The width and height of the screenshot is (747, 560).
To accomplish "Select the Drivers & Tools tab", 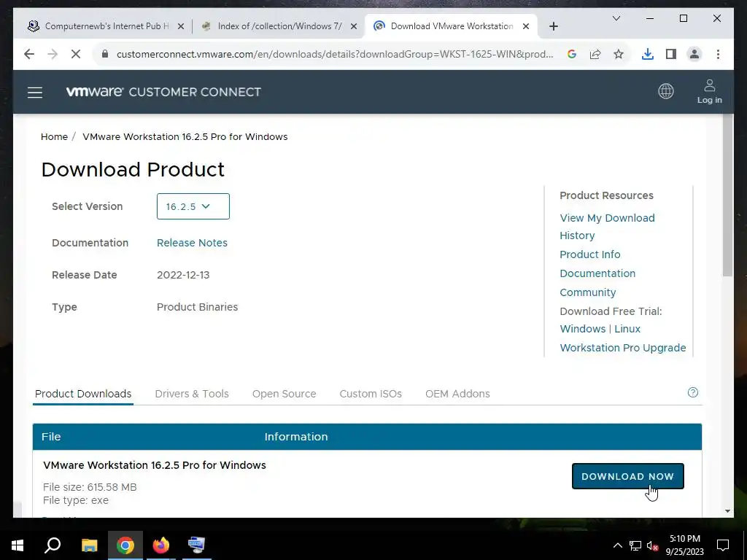I will click(192, 394).
